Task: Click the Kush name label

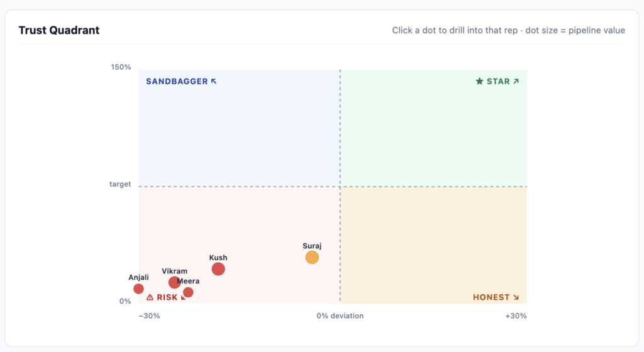Action: tap(218, 258)
